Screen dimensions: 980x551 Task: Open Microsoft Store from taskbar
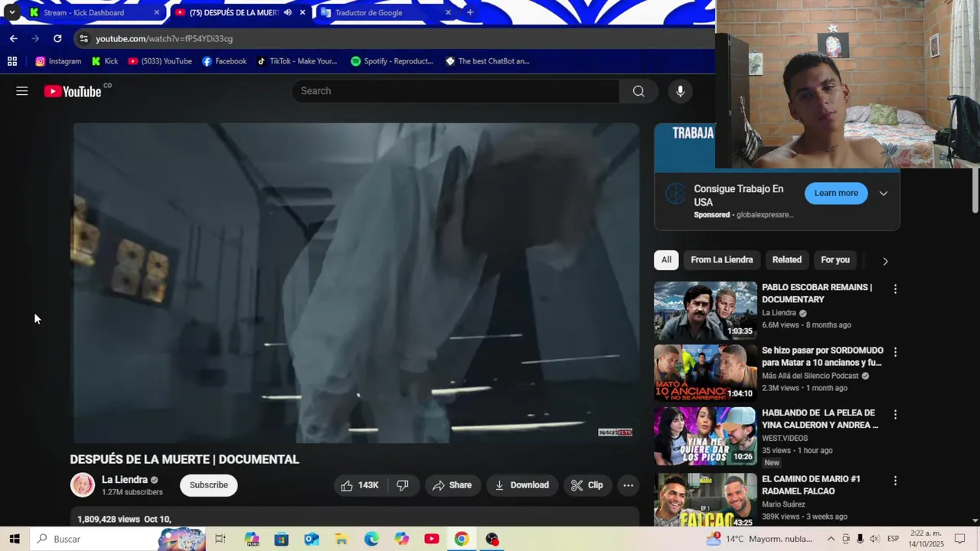[282, 539]
